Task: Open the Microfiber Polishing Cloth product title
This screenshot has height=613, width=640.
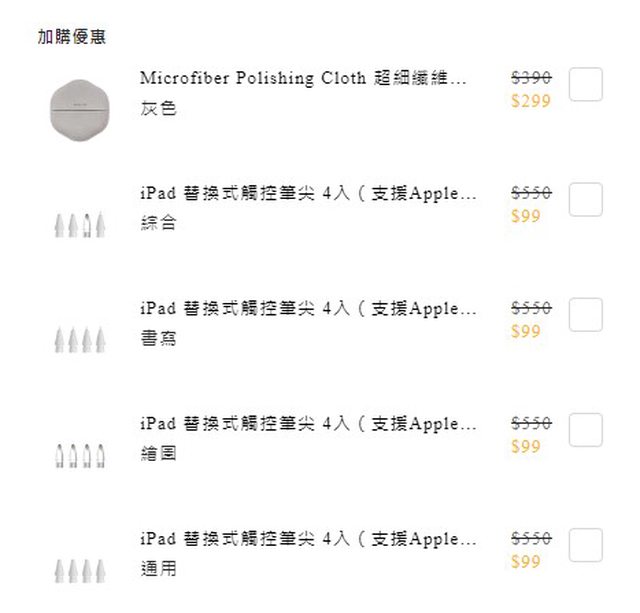Action: click(303, 78)
